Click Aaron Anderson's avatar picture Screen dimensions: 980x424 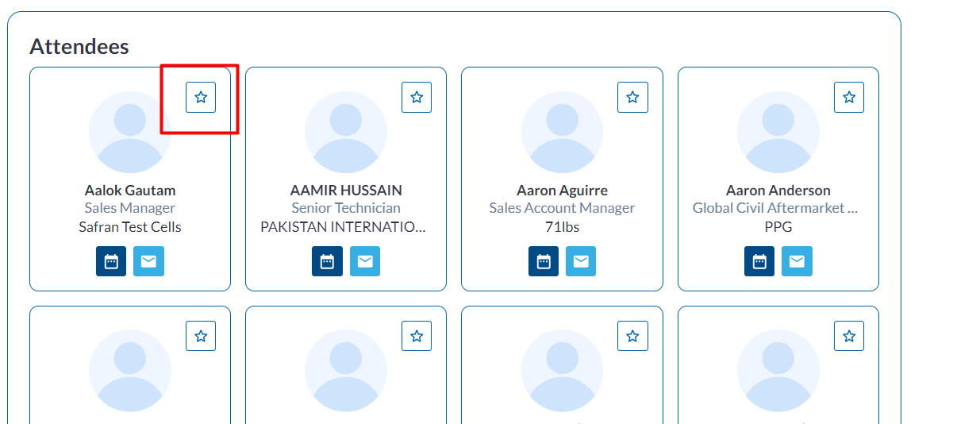coord(778,132)
